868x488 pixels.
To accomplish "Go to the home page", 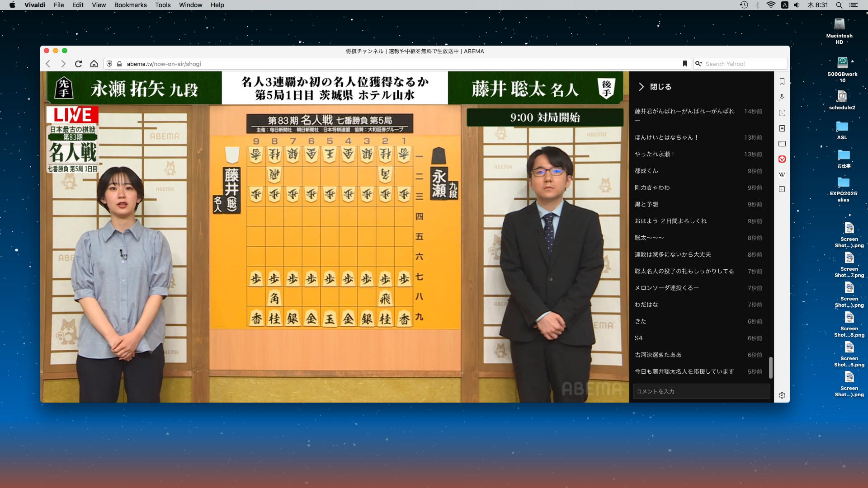I will coord(94,64).
